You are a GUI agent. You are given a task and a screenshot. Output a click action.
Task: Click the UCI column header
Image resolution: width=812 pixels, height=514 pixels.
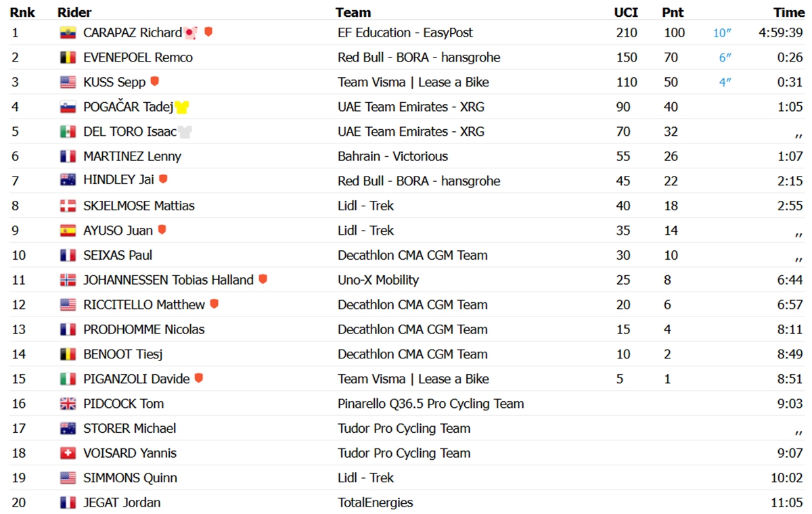[x=627, y=12]
